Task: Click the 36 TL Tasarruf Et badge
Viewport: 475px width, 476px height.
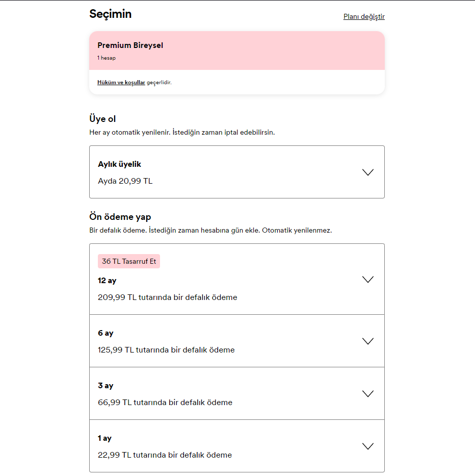Action: coord(129,261)
